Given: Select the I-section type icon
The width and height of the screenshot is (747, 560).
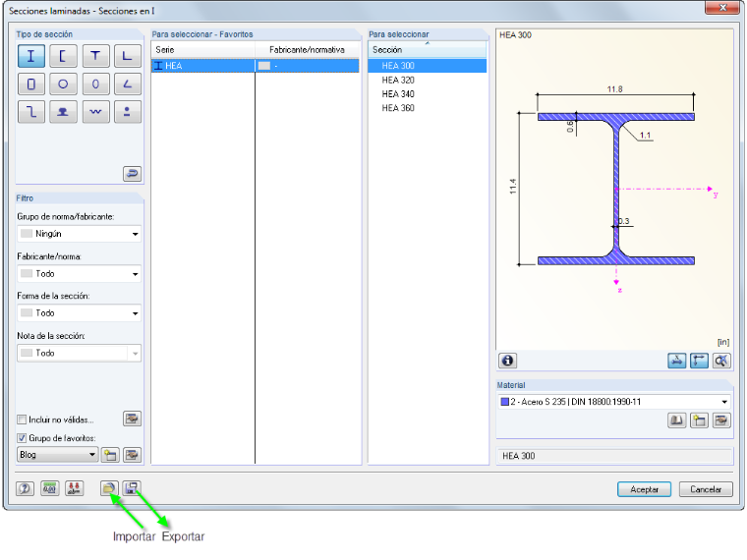Looking at the screenshot, I should tap(31, 56).
